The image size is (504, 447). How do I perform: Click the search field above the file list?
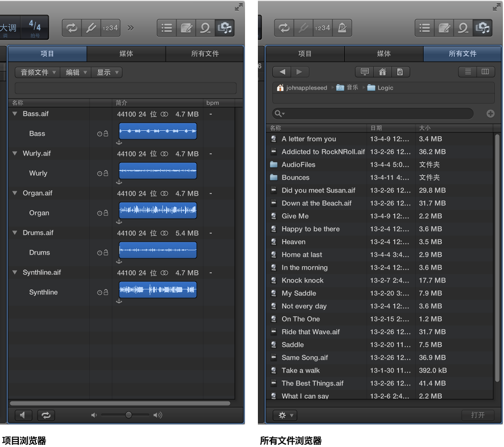click(372, 113)
